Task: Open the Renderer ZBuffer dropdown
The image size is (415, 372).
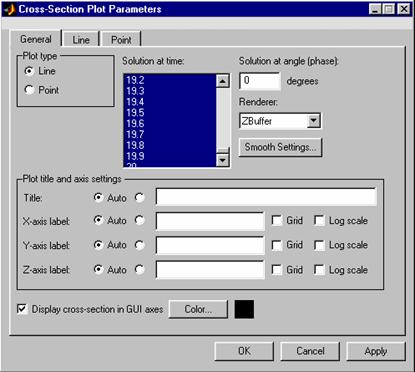Action: coord(314,121)
